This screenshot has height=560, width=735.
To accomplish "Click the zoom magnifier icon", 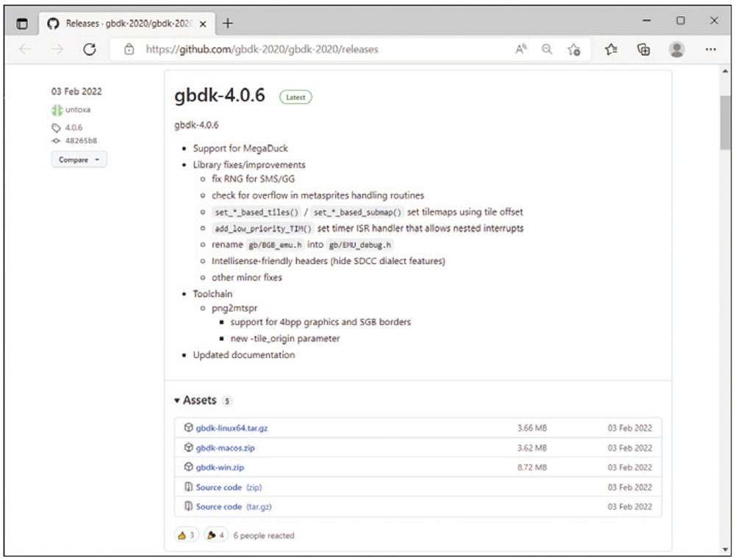I will tap(547, 50).
